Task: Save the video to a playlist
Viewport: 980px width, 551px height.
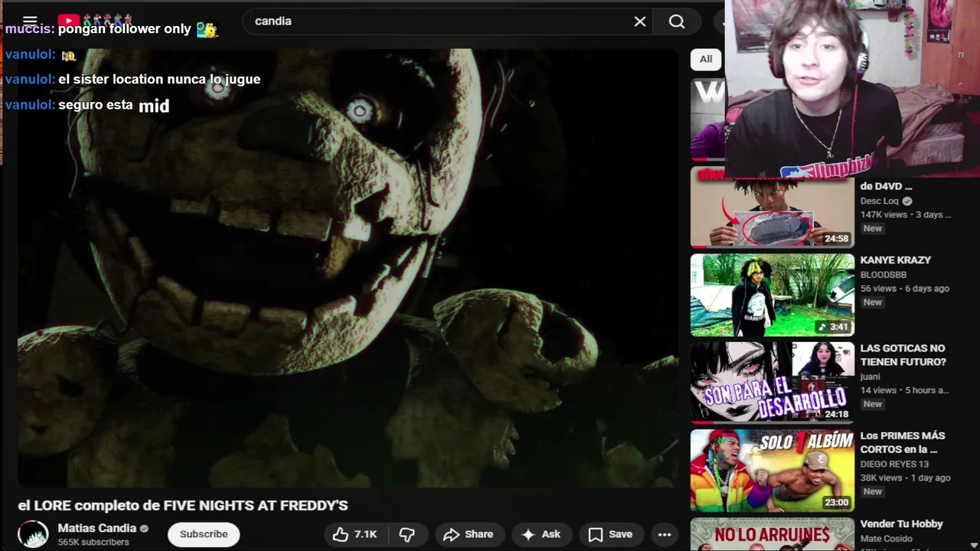Action: click(610, 534)
